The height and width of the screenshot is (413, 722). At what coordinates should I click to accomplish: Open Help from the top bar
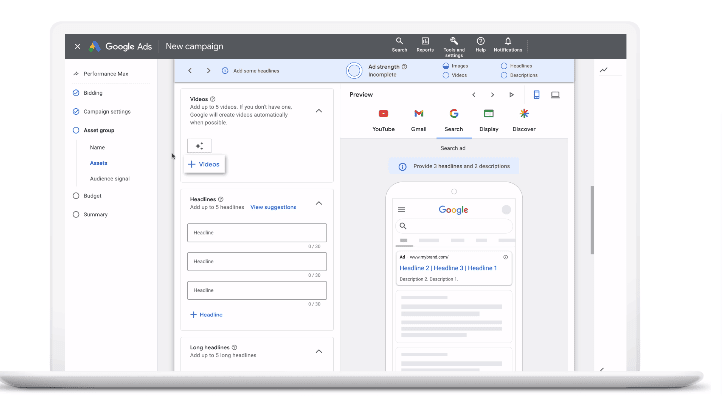click(480, 45)
